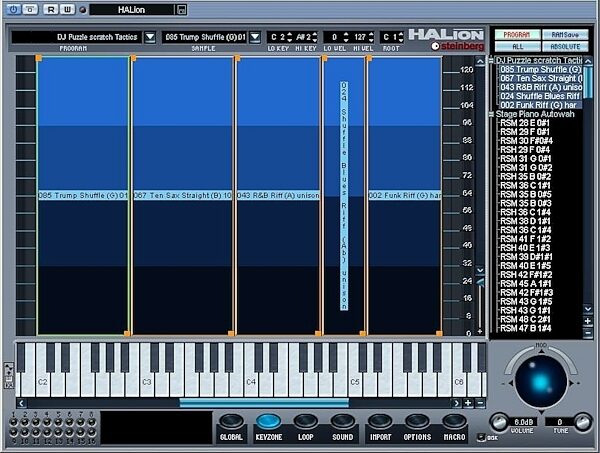Click the HI VEL stepper arrows
Viewport: 600px width, 453px height.
point(371,37)
